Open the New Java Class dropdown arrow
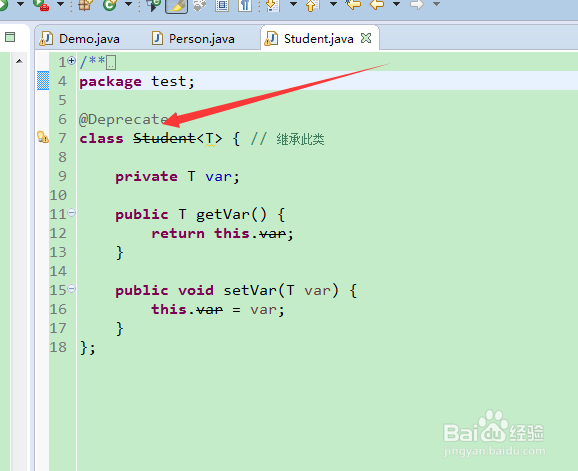The height and width of the screenshot is (471, 578). 128,4
